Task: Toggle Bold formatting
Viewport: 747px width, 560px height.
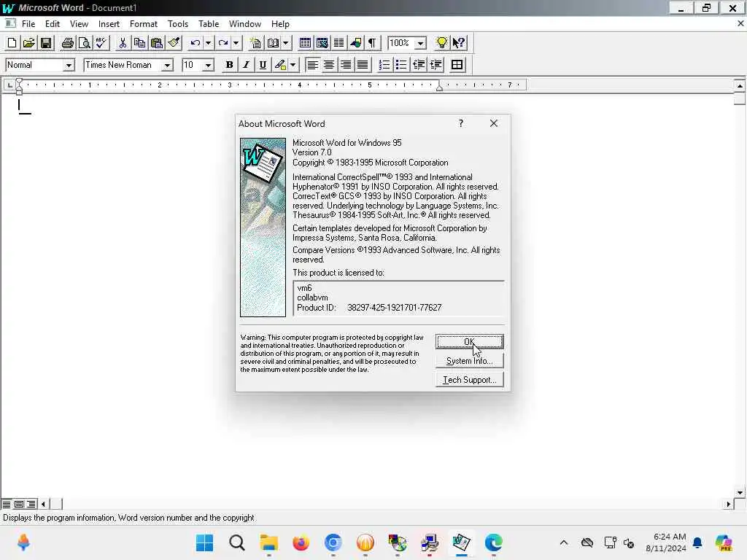Action: coord(229,65)
